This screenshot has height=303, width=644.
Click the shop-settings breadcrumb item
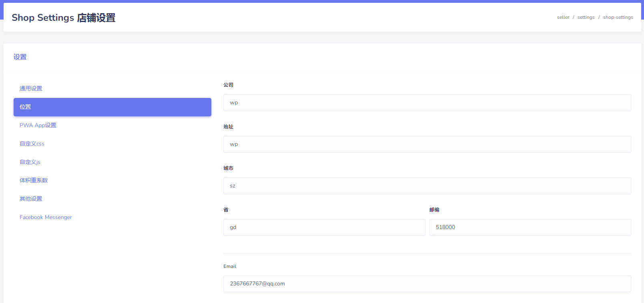click(x=618, y=17)
